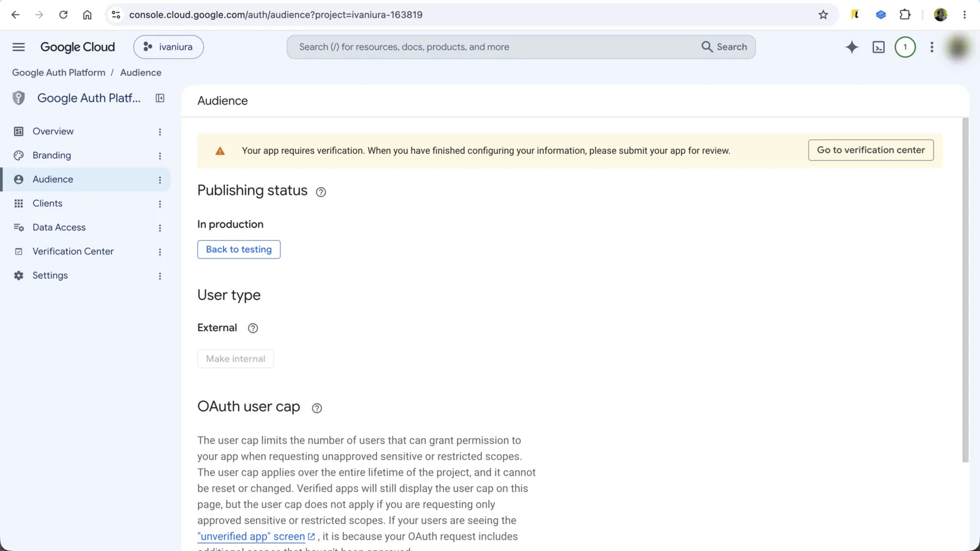Reload the current browser page

pos(63,15)
